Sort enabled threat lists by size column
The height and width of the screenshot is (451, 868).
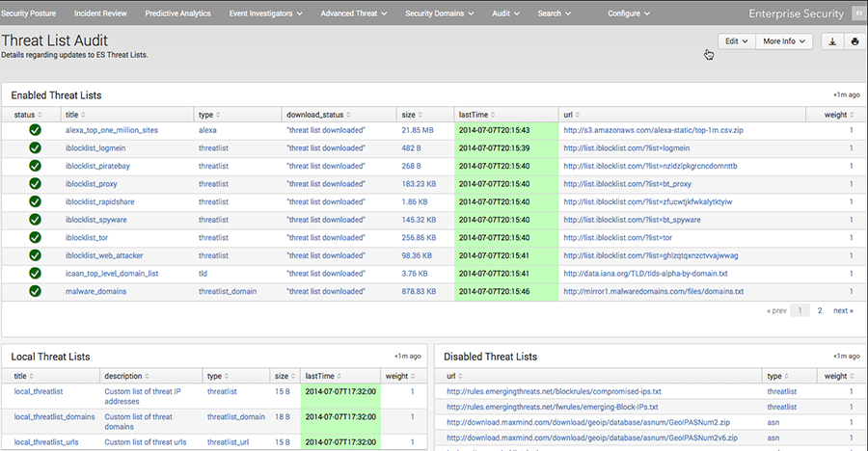pyautogui.click(x=411, y=115)
